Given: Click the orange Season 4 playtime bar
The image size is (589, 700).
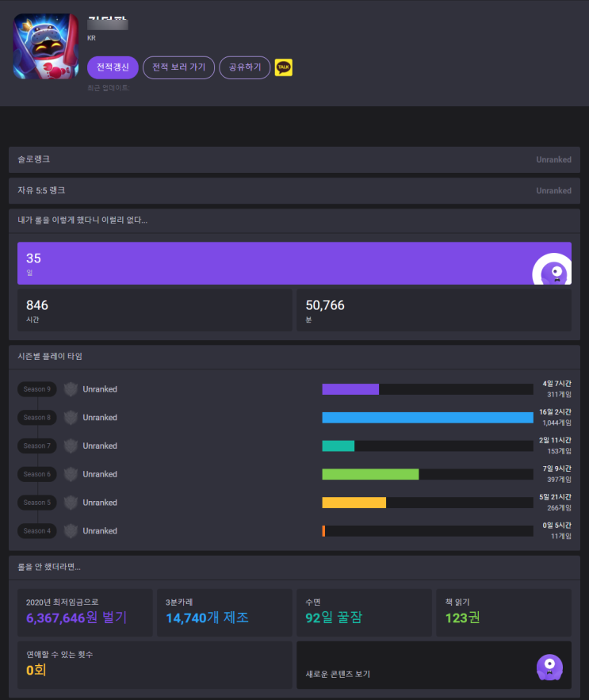Looking at the screenshot, I should coord(323,531).
